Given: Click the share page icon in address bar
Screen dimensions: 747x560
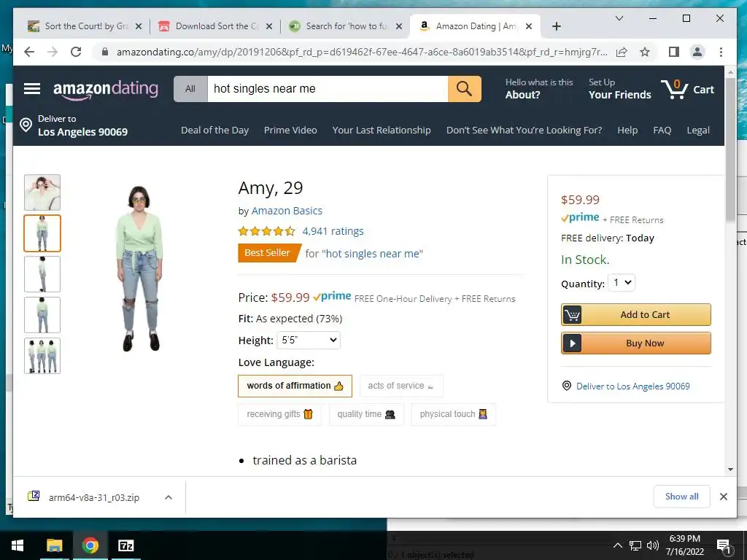Looking at the screenshot, I should click(622, 52).
